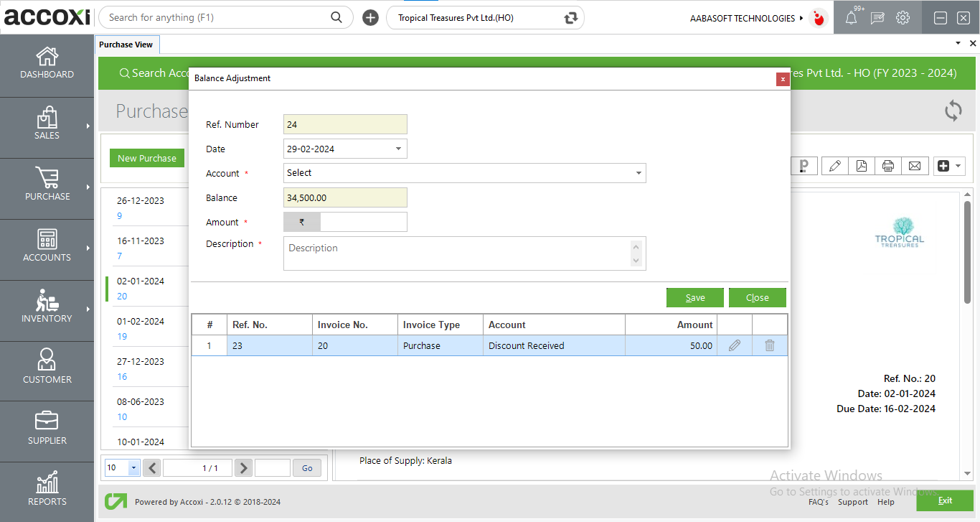Open the Account Select dropdown
Screen dimensions: 980x522
[x=465, y=173]
